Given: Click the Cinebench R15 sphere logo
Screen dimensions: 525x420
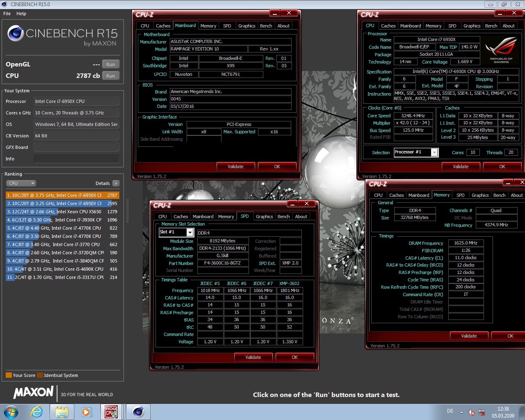Looking at the screenshot, I should (16, 33).
